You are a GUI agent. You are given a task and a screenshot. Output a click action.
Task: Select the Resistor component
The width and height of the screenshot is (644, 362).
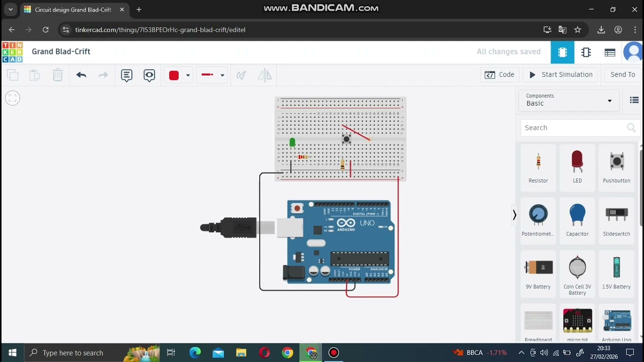pyautogui.click(x=538, y=167)
